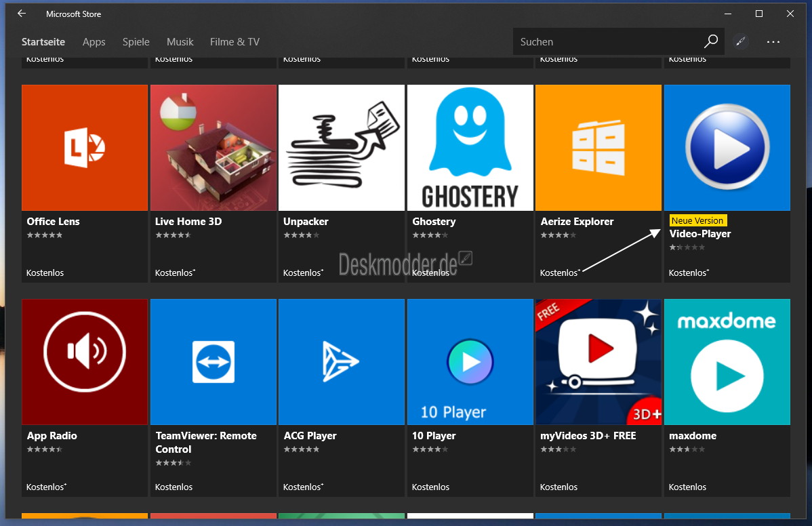This screenshot has height=526, width=812.
Task: Select the App Radio speaker icon
Action: [x=85, y=362]
